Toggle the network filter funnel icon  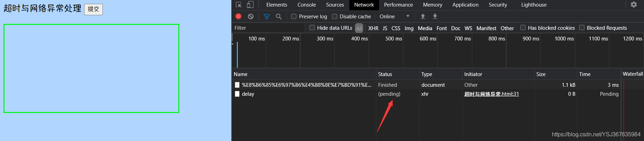(x=267, y=16)
